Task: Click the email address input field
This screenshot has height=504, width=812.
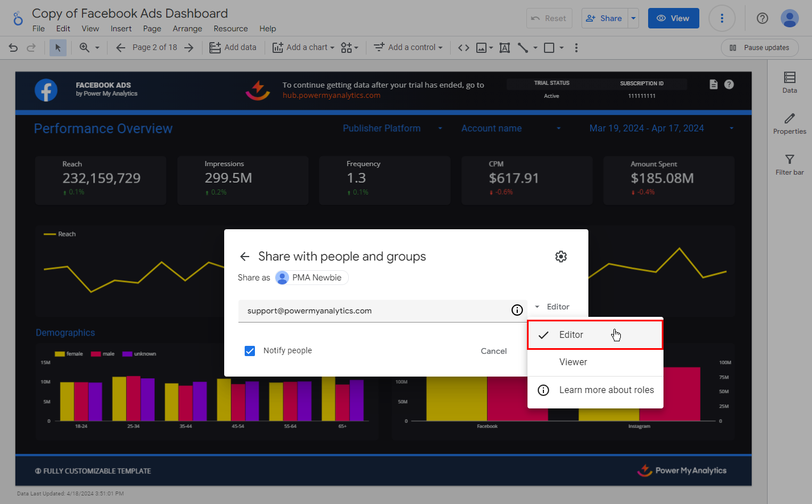Action: coord(376,311)
